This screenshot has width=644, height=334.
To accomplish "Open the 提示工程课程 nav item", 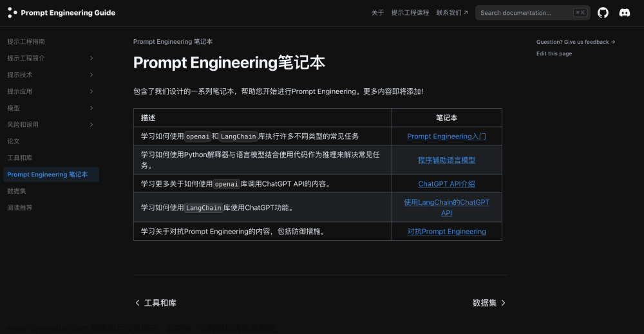I will (x=410, y=13).
